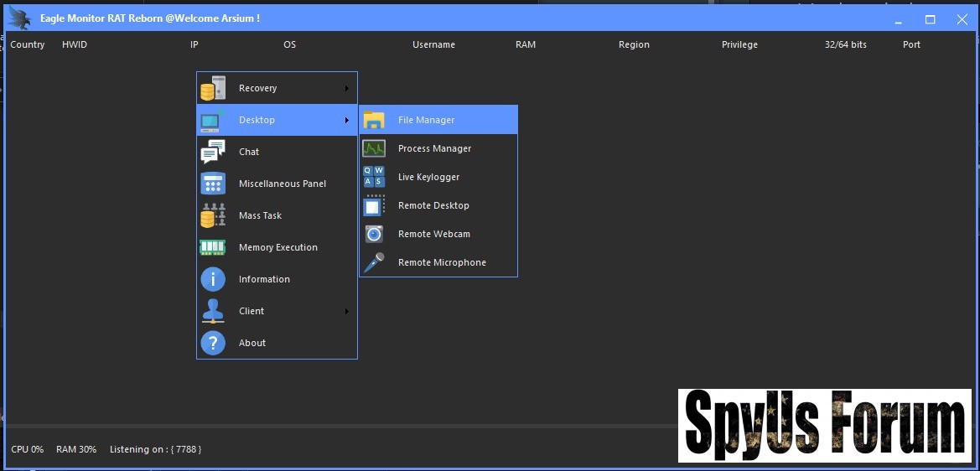The image size is (980, 471).
Task: Choose the Remote Desktop menu entry
Action: [x=433, y=205]
